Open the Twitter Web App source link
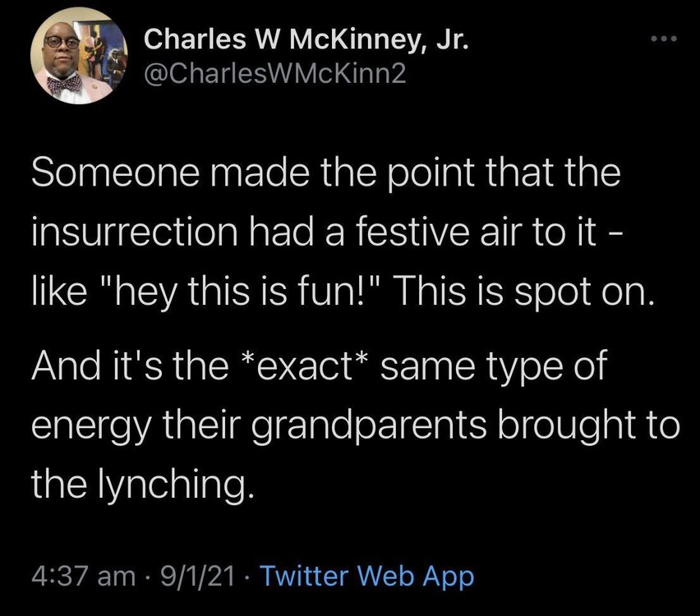The image size is (700, 616). coord(366,577)
